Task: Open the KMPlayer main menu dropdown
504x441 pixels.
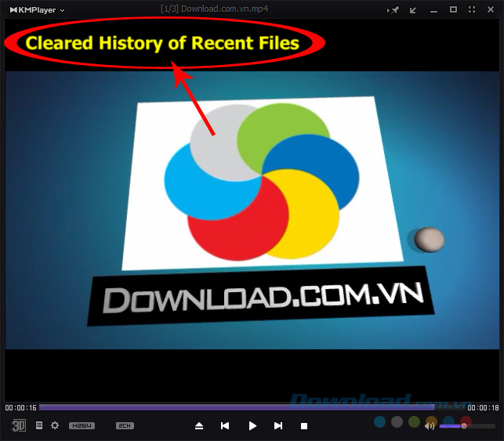Action: pos(38,10)
